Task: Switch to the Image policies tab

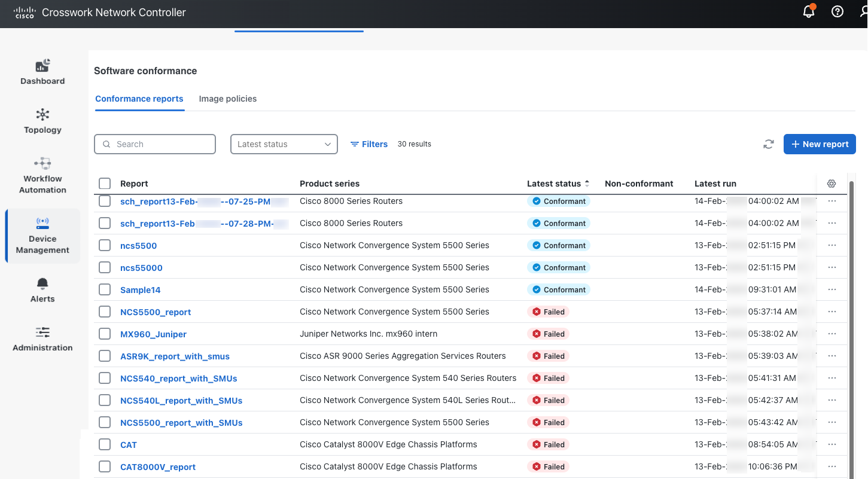Action: pos(227,99)
